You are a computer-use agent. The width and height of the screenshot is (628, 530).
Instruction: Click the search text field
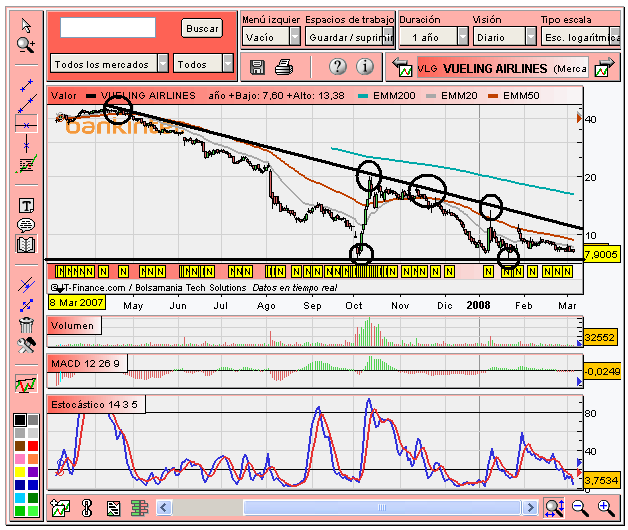[x=108, y=28]
